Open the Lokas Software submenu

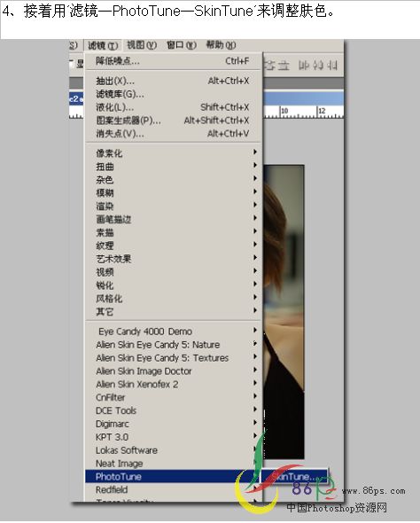(174, 450)
